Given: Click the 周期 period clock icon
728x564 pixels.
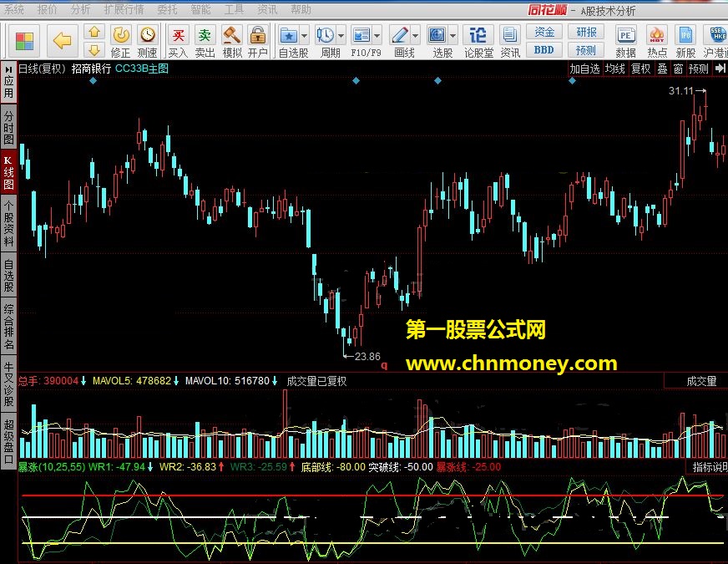Looking at the screenshot, I should click(325, 35).
